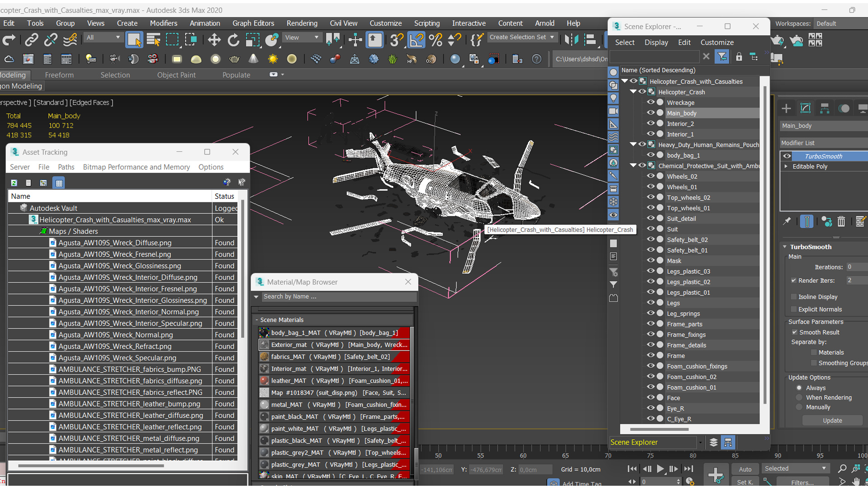Click the Sunlight icon in toolbar
Image resolution: width=868 pixels, height=488 pixels.
tap(273, 59)
